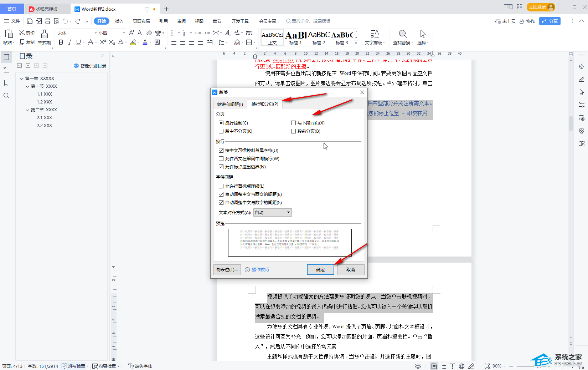Enable 段中不分页 checkbox

tap(221, 131)
